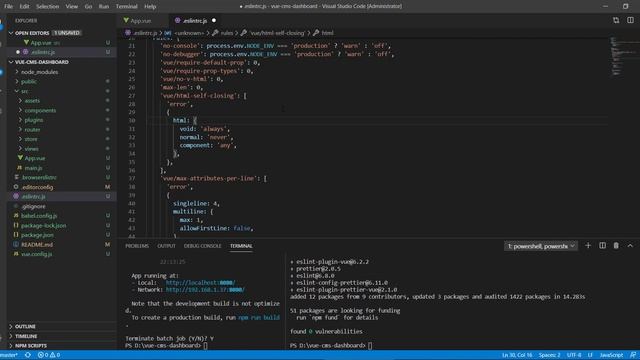640x360 pixels.
Task: Create a new terminal with plus icon
Action: [x=588, y=246]
